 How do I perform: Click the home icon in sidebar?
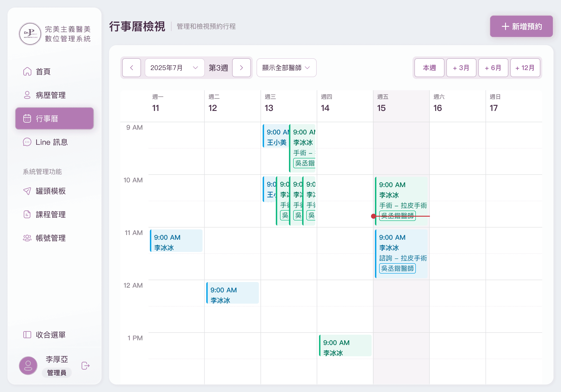pos(27,72)
